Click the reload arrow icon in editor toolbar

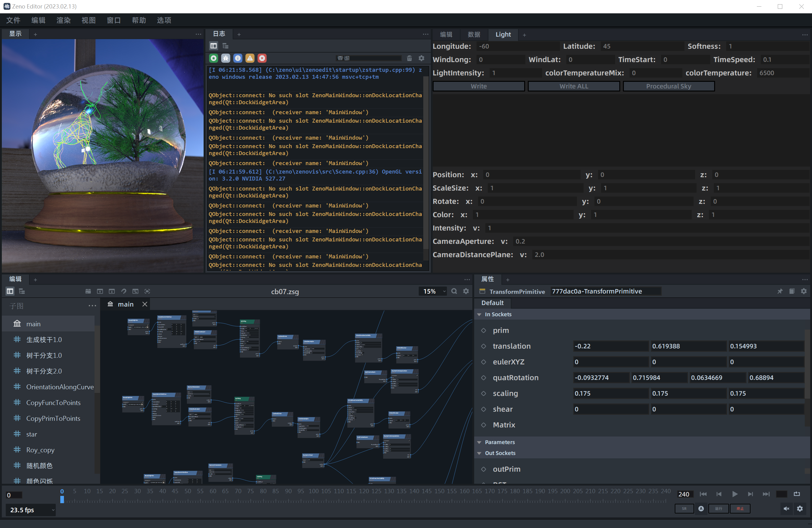tap(124, 291)
